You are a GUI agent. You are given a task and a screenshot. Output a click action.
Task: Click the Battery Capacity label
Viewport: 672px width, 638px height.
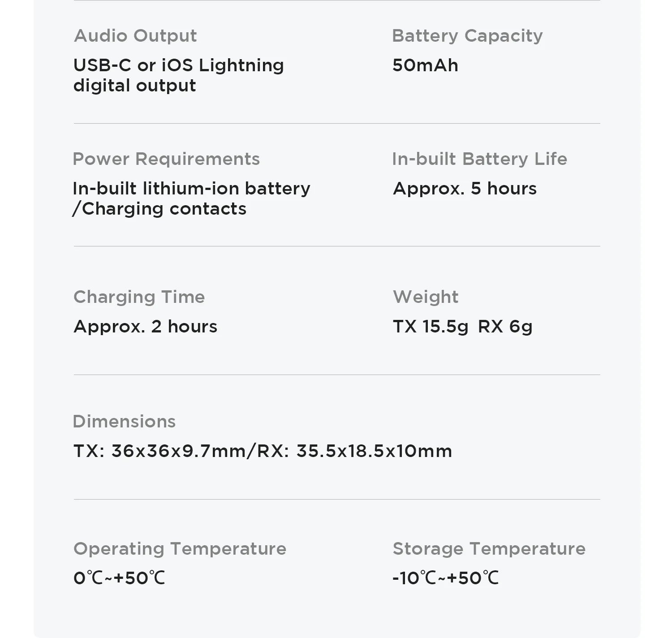pyautogui.click(x=467, y=36)
